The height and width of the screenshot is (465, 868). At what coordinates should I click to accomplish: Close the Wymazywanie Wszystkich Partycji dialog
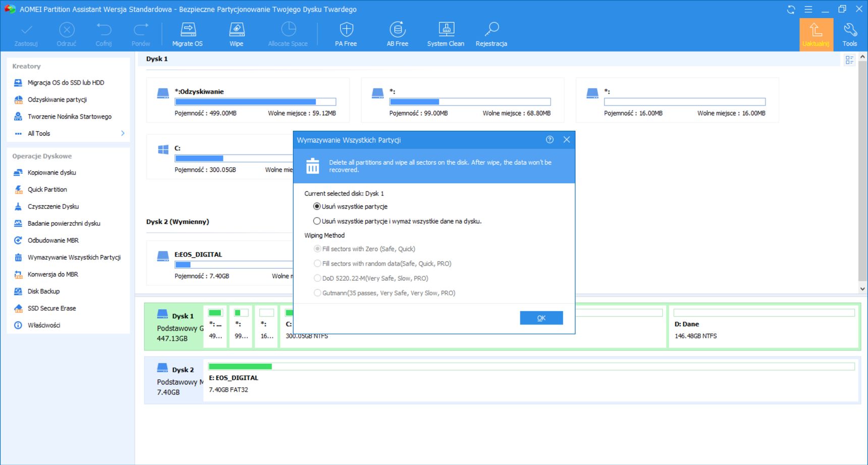(567, 140)
